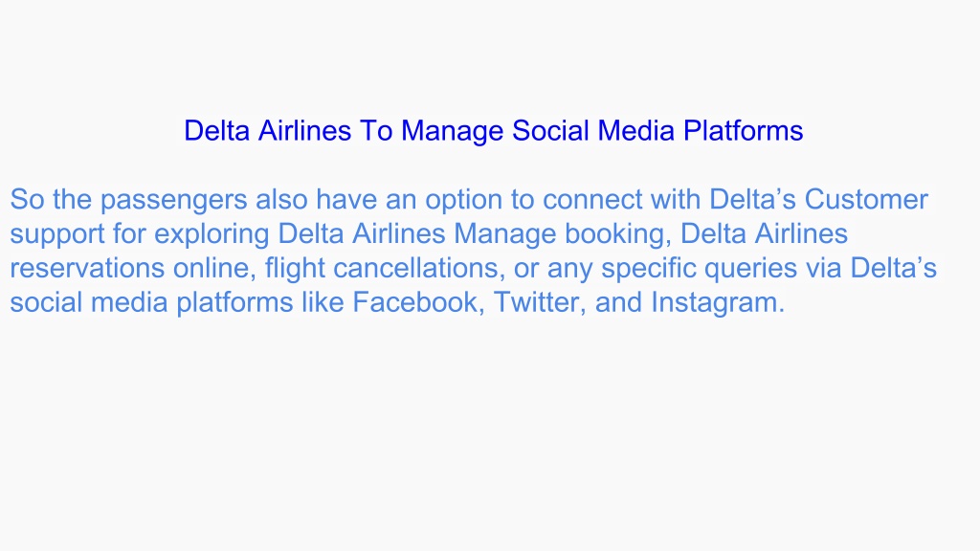The image size is (980, 551).
Task: Click the word "support" starting second line
Action: point(56,235)
